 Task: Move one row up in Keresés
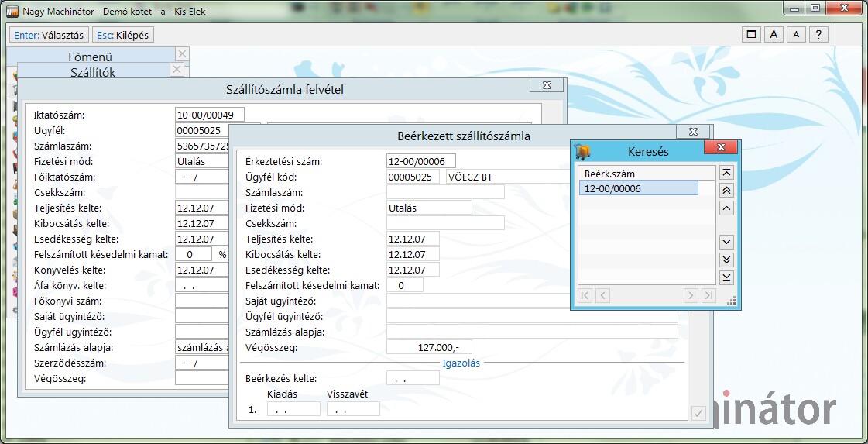click(x=726, y=208)
